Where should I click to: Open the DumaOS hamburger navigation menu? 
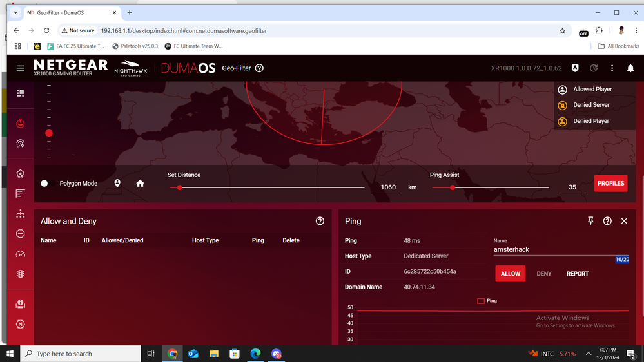tap(21, 68)
